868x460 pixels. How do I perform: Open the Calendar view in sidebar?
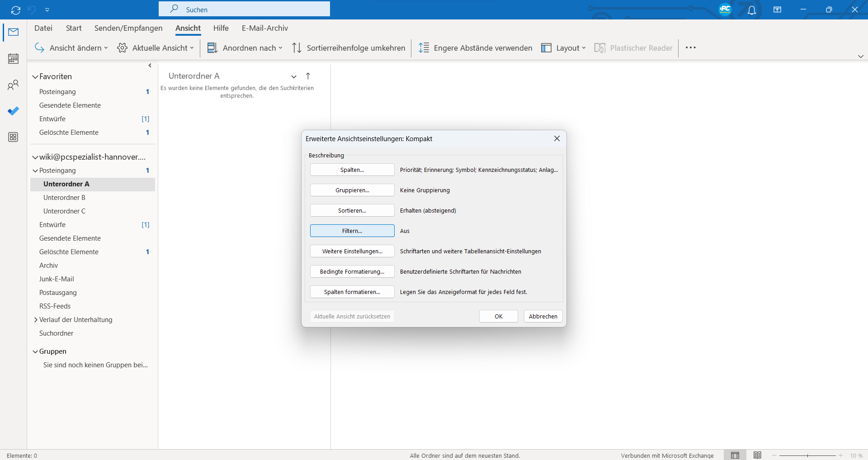pyautogui.click(x=13, y=58)
